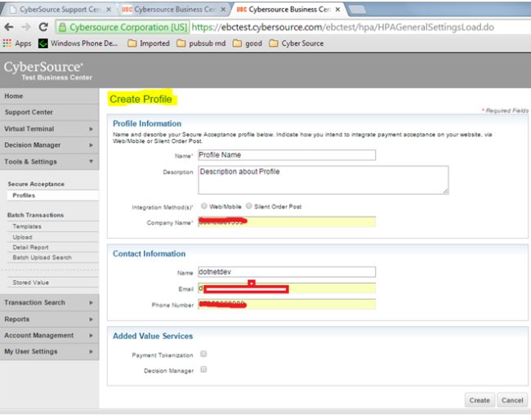
Task: Click the Create Profile page heading
Action: pos(141,99)
